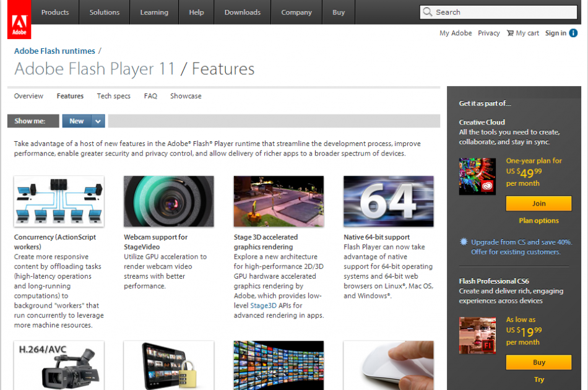Click the search magnifier icon
588x390 pixels.
click(428, 12)
